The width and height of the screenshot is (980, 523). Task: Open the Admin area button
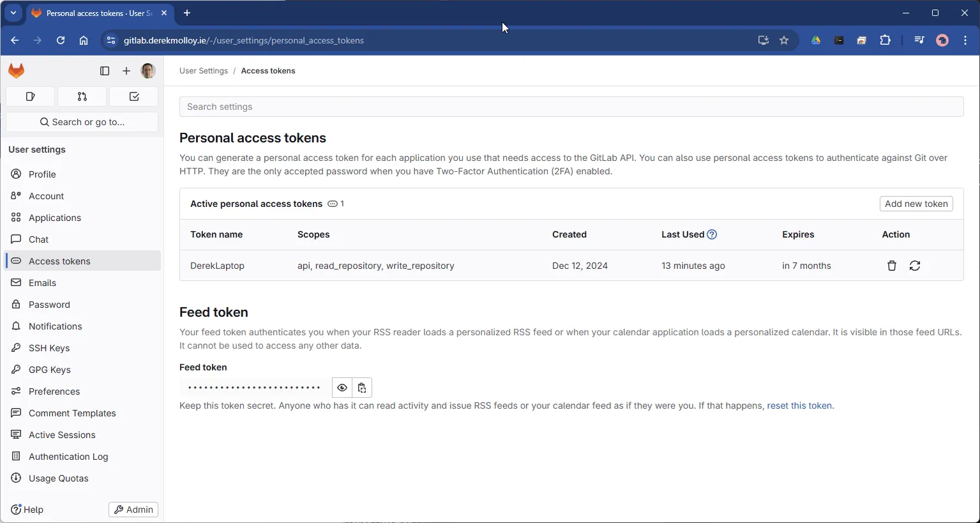133,510
